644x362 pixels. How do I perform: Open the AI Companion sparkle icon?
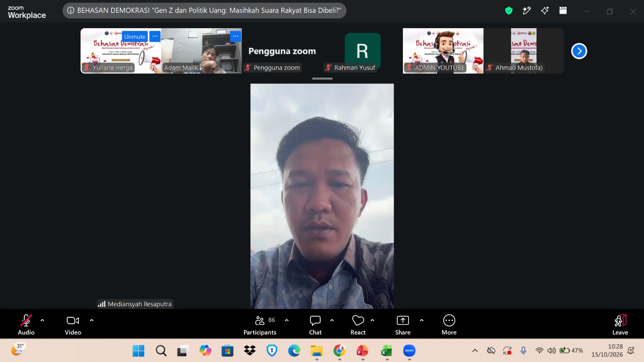[545, 11]
